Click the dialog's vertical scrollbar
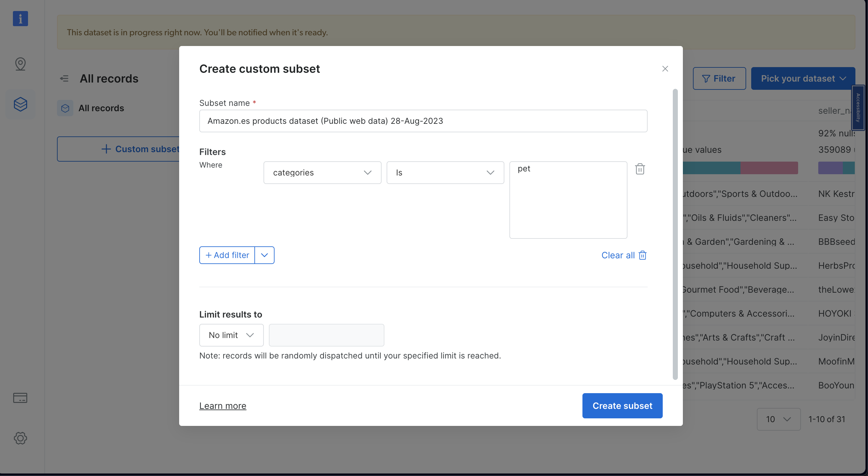Viewport: 868px width, 476px height. (x=675, y=234)
